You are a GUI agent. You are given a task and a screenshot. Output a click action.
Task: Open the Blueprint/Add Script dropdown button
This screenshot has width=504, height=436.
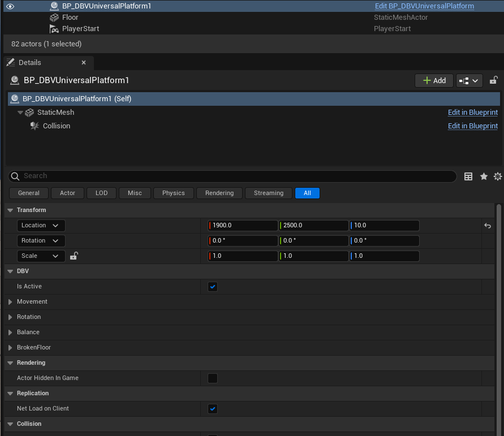tap(469, 80)
